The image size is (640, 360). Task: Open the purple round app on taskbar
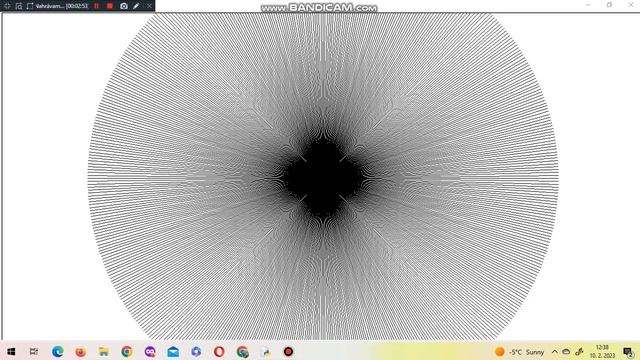[150, 351]
